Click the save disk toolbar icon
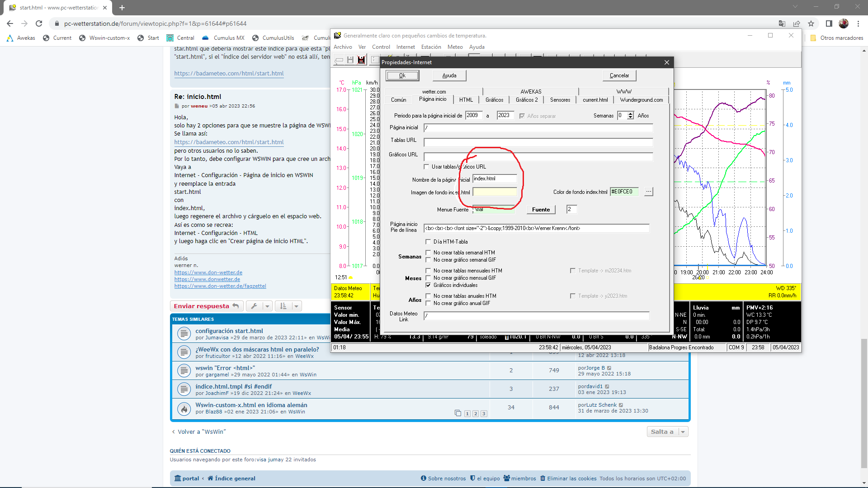This screenshot has width=868, height=488. [x=350, y=60]
